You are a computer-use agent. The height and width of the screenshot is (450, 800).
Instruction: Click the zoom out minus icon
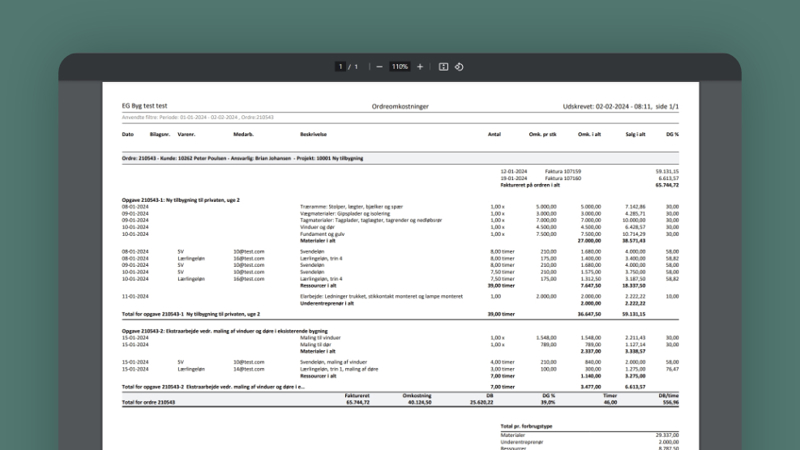pyautogui.click(x=380, y=67)
